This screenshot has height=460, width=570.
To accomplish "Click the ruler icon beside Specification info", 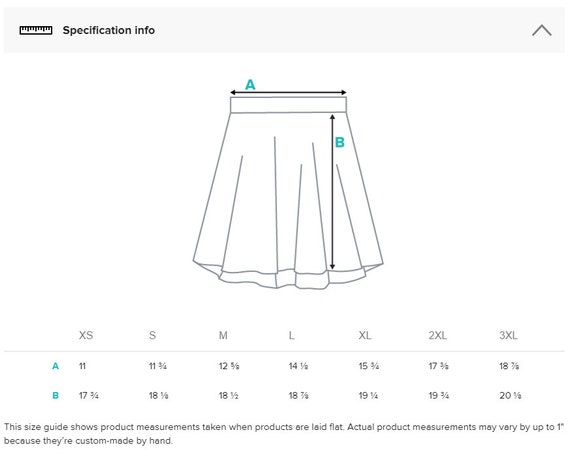I will tap(36, 30).
